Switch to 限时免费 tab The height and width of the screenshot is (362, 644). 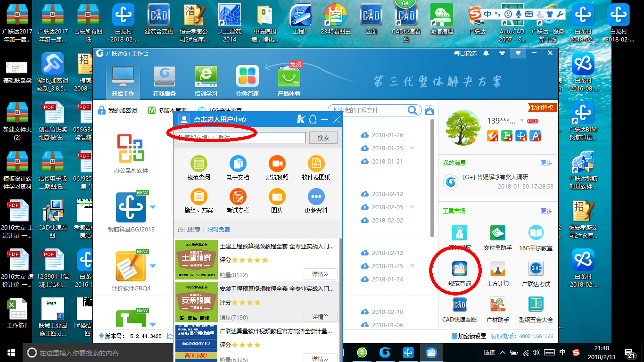pyautogui.click(x=219, y=229)
